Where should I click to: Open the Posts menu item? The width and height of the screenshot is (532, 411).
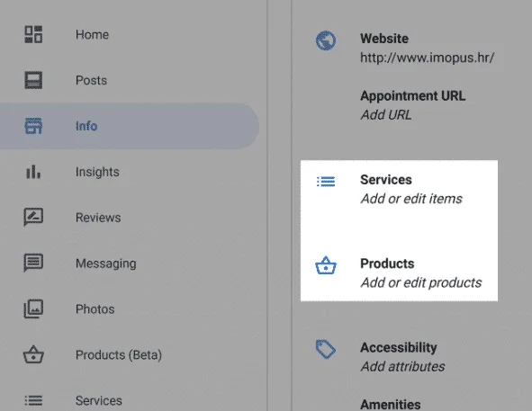(x=91, y=80)
